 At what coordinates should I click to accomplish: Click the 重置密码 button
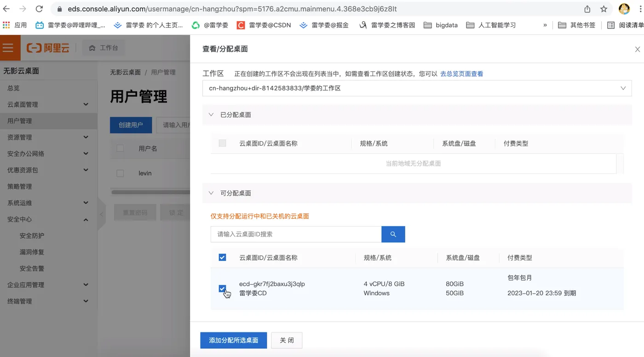click(x=135, y=213)
